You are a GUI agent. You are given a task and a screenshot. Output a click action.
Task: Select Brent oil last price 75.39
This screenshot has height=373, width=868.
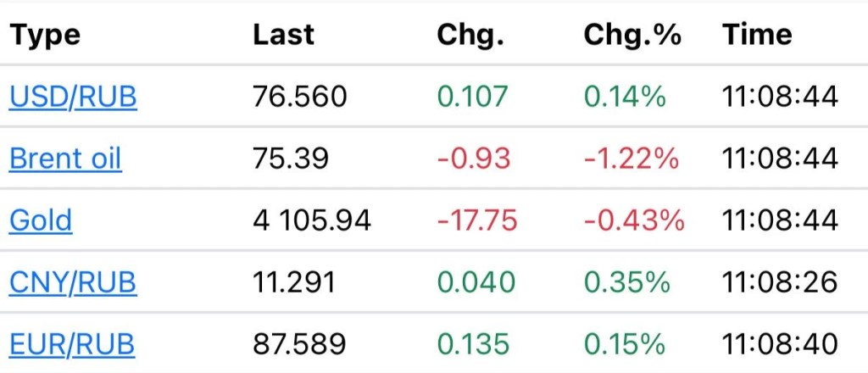click(291, 159)
